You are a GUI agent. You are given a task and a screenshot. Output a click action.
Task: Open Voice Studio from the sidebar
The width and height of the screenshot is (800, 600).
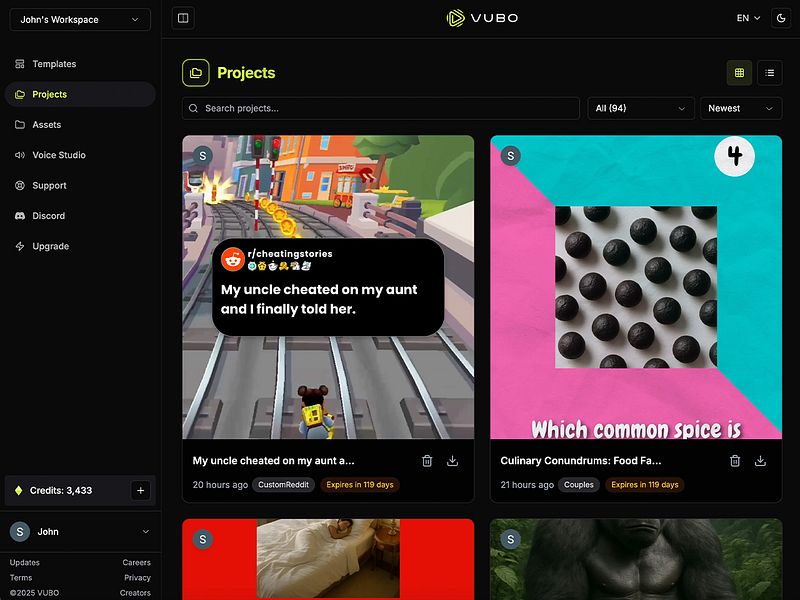tap(55, 155)
